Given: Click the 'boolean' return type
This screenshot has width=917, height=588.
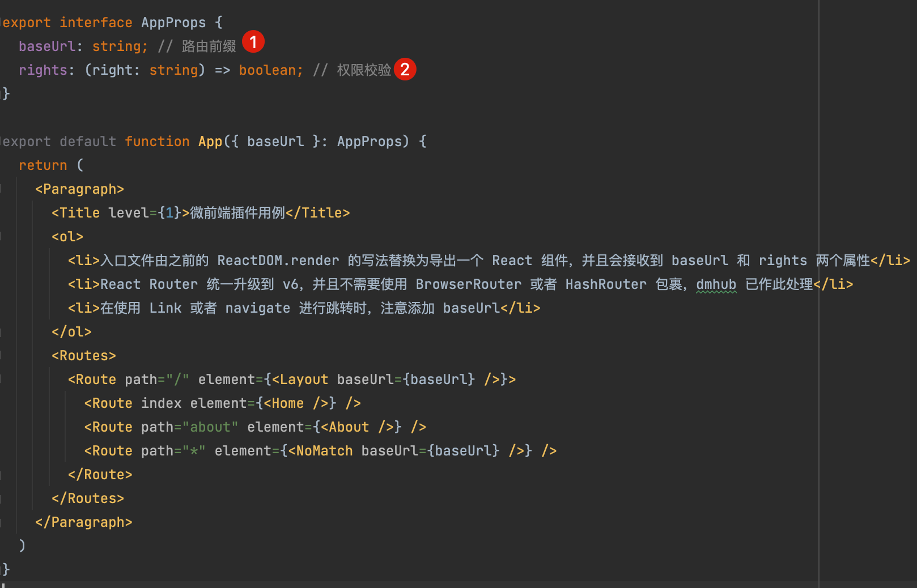Looking at the screenshot, I should coord(268,70).
